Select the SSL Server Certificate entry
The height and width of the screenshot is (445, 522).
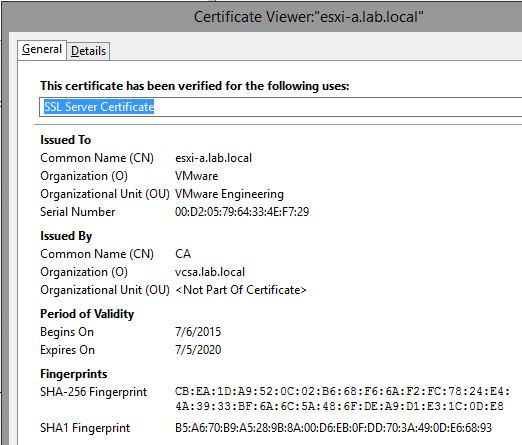click(99, 107)
